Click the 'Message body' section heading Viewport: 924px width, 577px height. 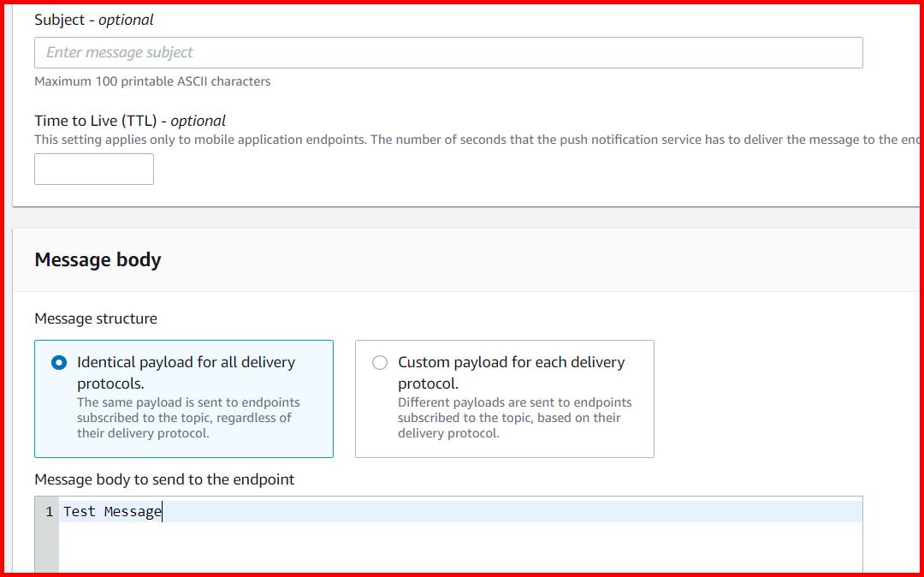point(98,259)
